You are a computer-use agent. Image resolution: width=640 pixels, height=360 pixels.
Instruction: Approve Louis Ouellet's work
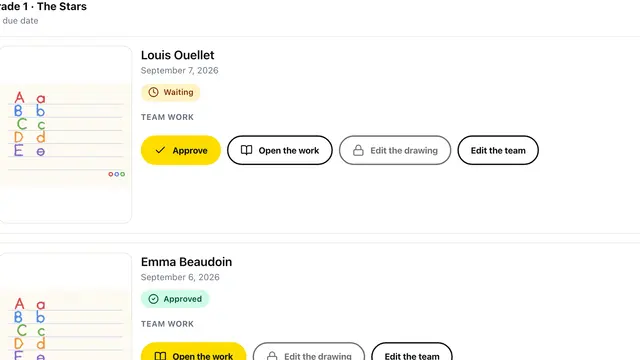(x=181, y=150)
